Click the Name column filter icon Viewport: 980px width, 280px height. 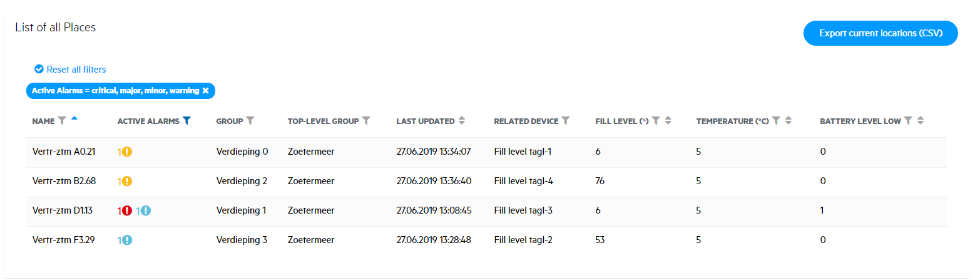[61, 121]
